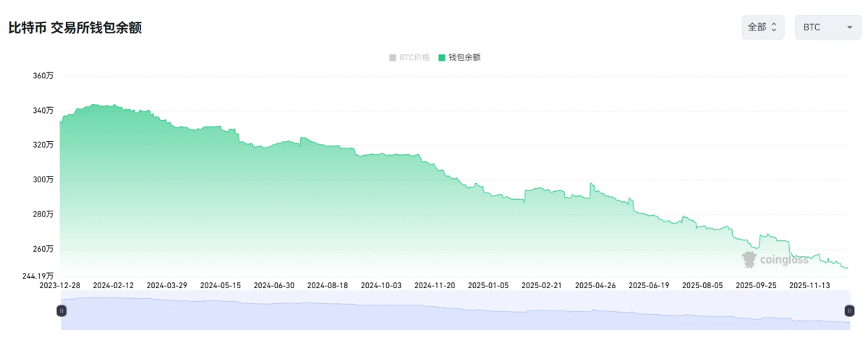Screen dimensions: 868x338
Task: Toggle the 钱包余额 legend series
Action: point(459,57)
